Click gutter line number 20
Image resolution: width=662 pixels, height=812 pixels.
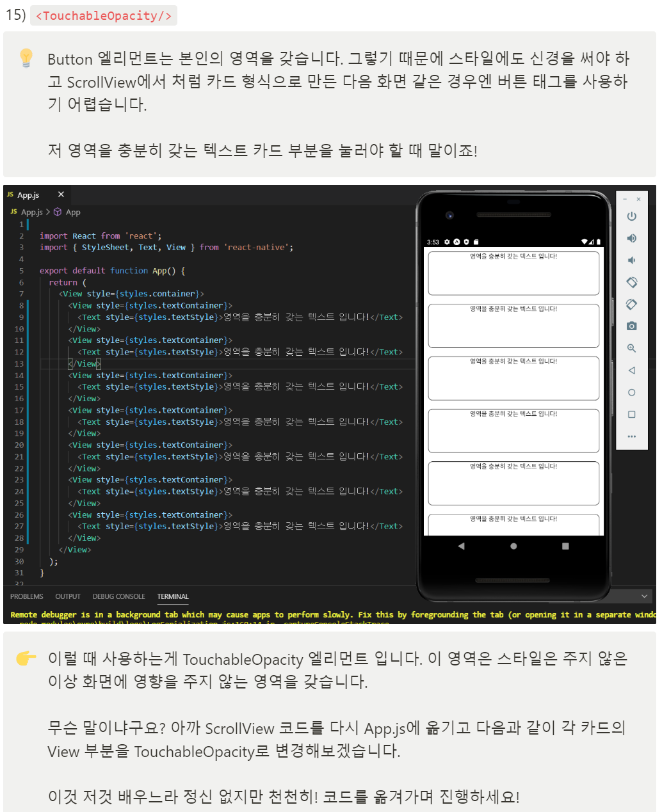(19, 445)
